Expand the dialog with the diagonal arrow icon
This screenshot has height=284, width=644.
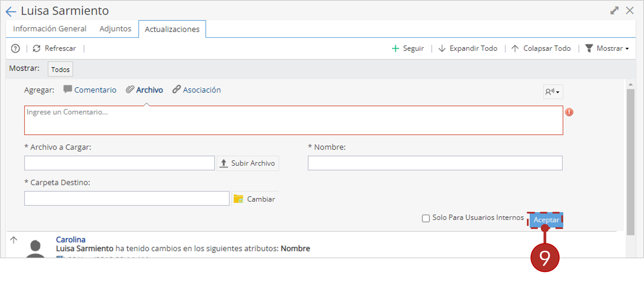pyautogui.click(x=614, y=10)
